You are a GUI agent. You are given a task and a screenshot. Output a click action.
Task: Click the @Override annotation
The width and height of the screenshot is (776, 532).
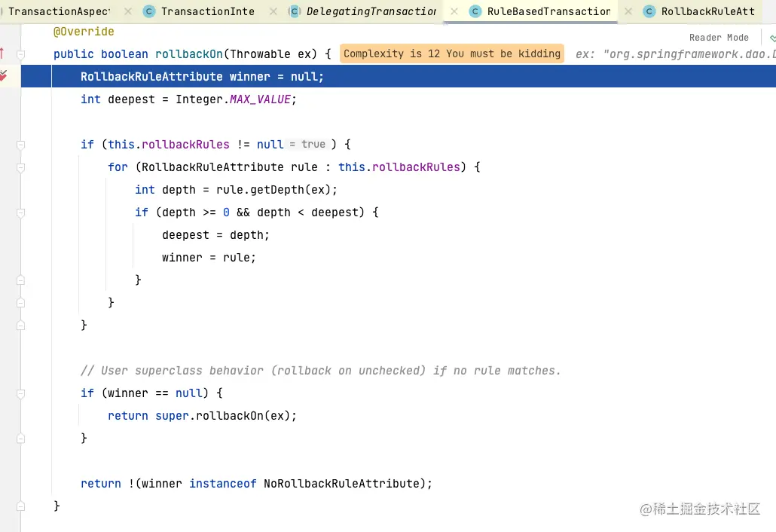tap(84, 32)
